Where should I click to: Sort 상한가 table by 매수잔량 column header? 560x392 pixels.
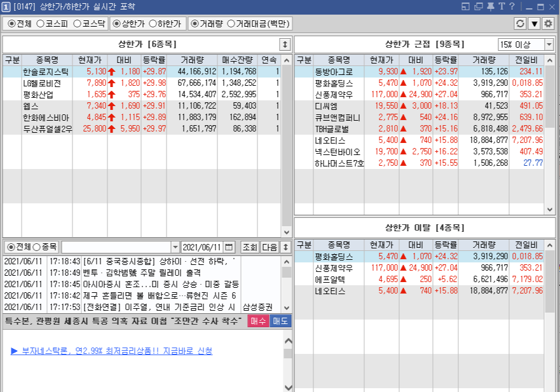point(238,60)
